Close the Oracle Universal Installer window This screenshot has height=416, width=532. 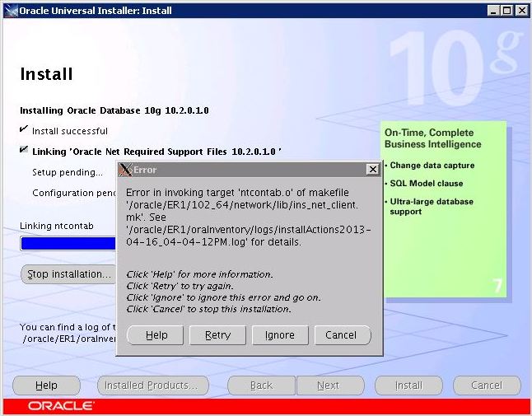tap(521, 11)
